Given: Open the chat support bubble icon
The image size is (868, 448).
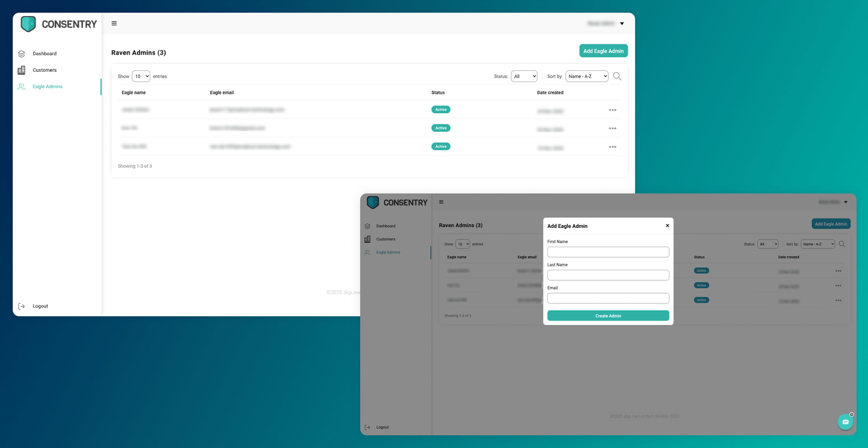Looking at the screenshot, I should click(x=845, y=422).
